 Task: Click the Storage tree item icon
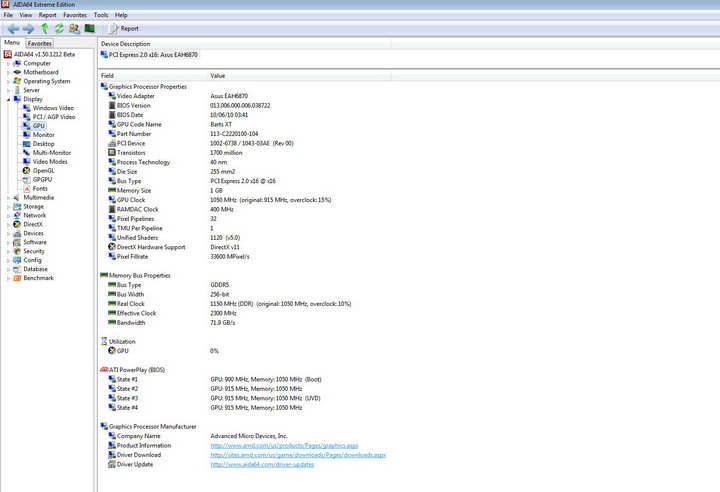pos(17,207)
